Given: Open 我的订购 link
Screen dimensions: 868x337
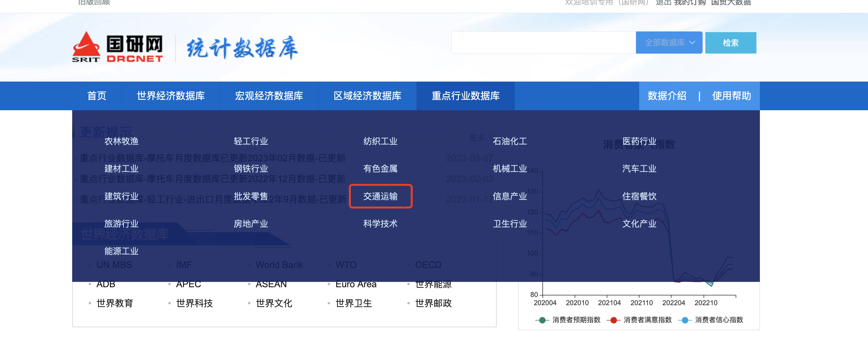Looking at the screenshot, I should point(690,3).
